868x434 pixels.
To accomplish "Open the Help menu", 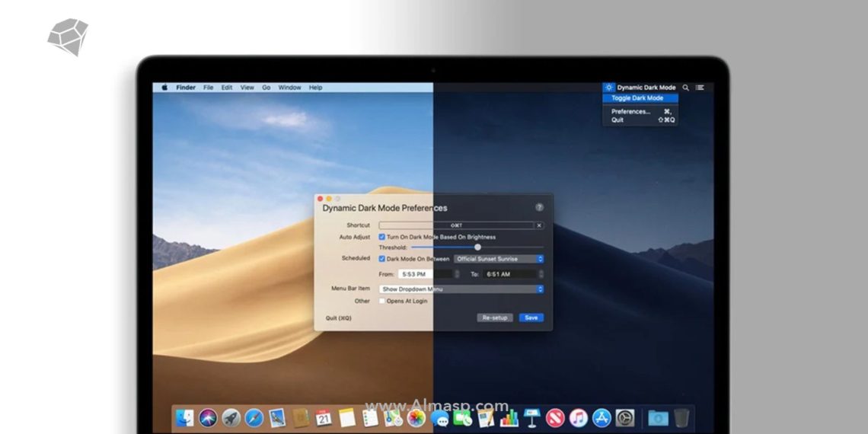I will click(315, 88).
